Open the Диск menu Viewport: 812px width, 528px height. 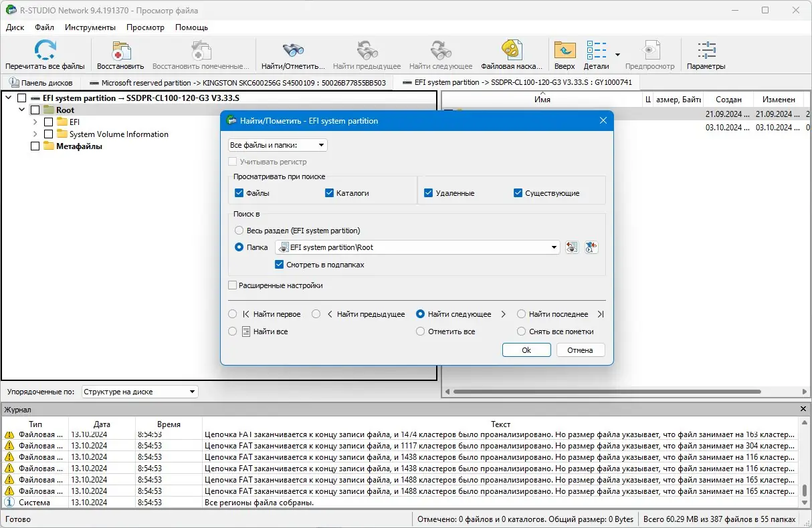15,27
